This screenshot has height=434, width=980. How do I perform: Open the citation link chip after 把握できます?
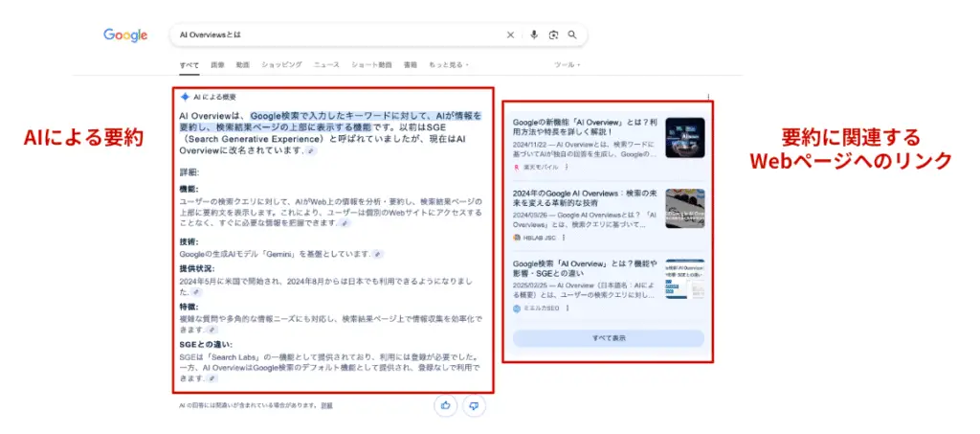[345, 223]
